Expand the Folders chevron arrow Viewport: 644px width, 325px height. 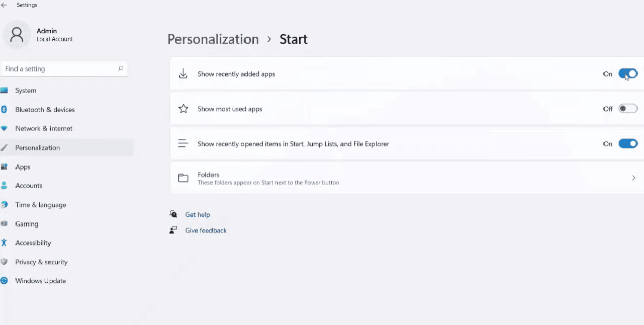(x=633, y=178)
